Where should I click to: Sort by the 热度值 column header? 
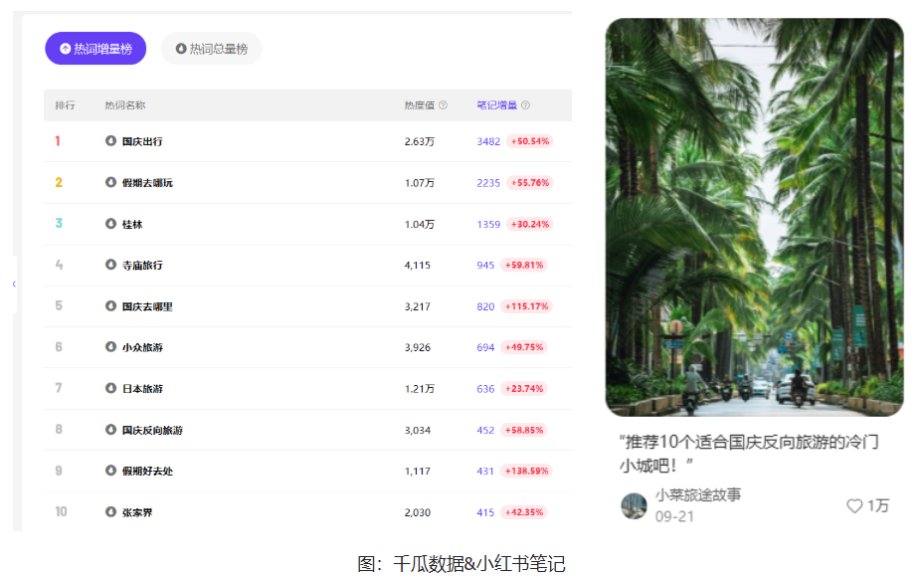point(419,105)
